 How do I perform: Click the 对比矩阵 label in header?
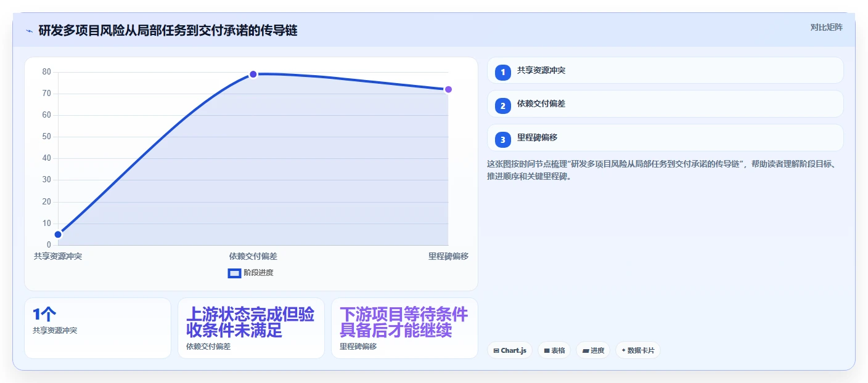pyautogui.click(x=826, y=27)
